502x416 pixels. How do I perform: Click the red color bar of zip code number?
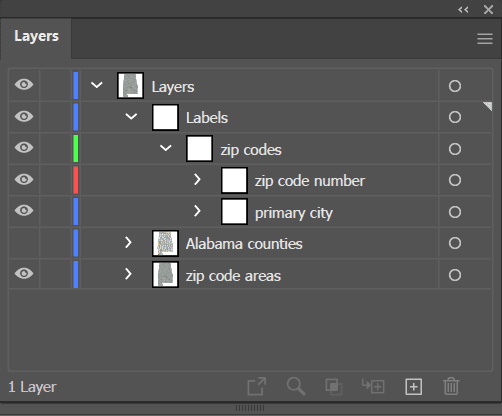76,180
